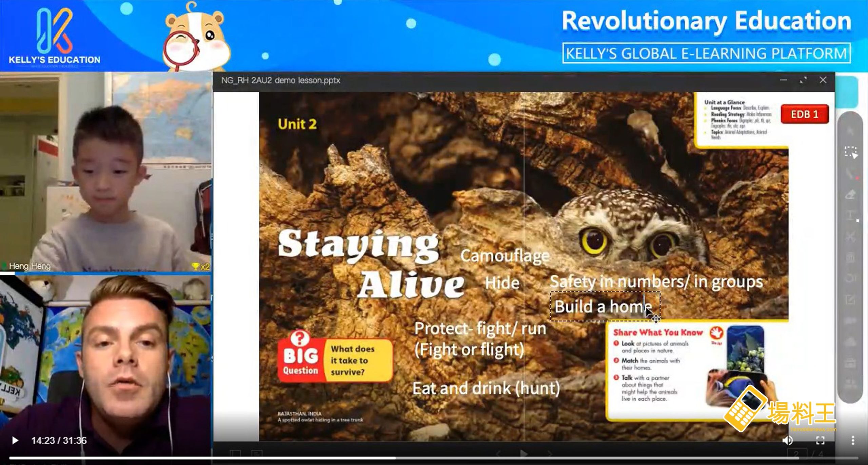The image size is (868, 465).
Task: Close the demo lesson pptx window
Action: pyautogui.click(x=823, y=80)
